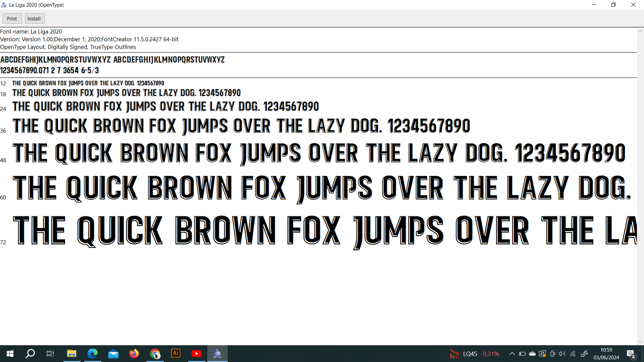
Task: Install the La Liga 2020 font
Action: point(34,19)
